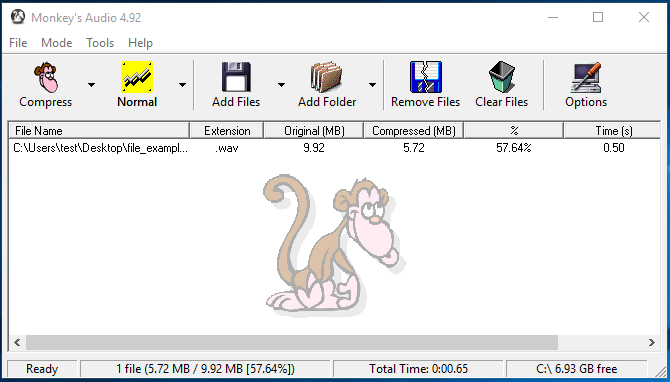Viewport: 670px width, 382px height.
Task: Open Options via the computer icon
Action: tap(586, 77)
